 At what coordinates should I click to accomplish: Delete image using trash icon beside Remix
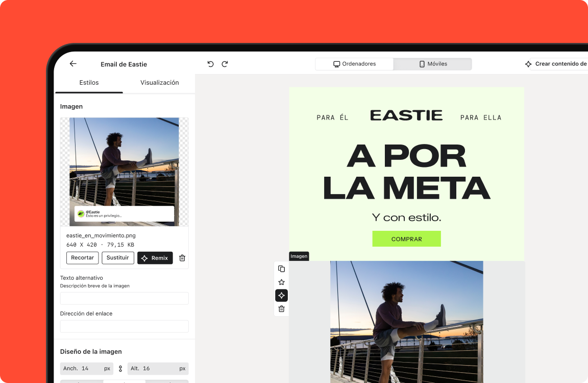(182, 258)
